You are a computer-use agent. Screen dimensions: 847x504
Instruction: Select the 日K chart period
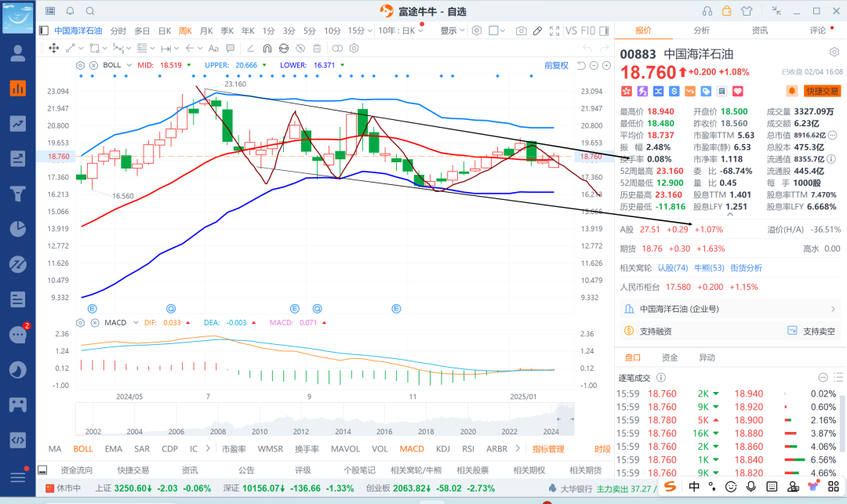pyautogui.click(x=165, y=31)
